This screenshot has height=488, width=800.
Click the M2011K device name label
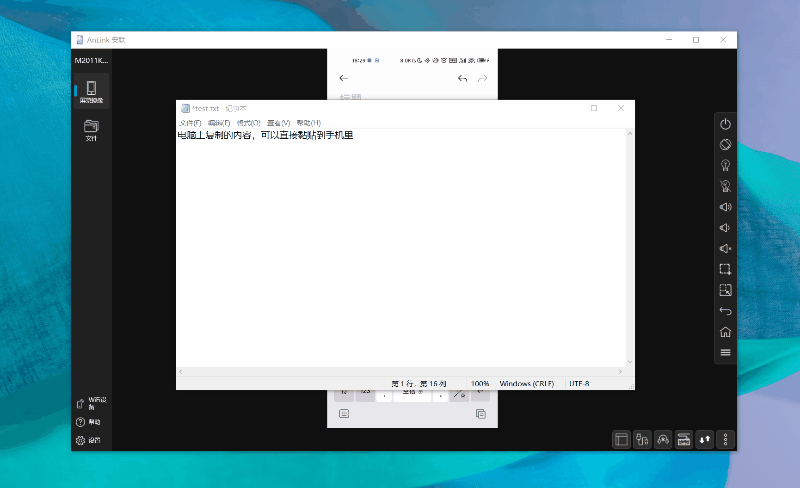click(x=91, y=60)
